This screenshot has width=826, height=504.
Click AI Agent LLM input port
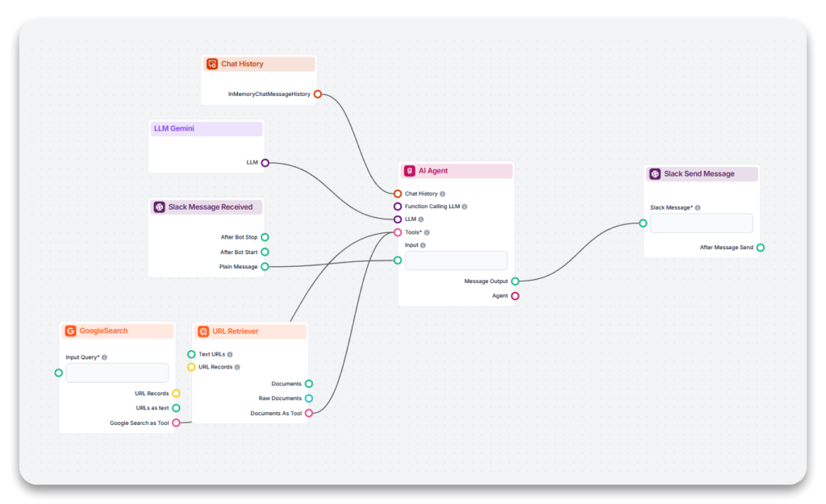pos(398,219)
